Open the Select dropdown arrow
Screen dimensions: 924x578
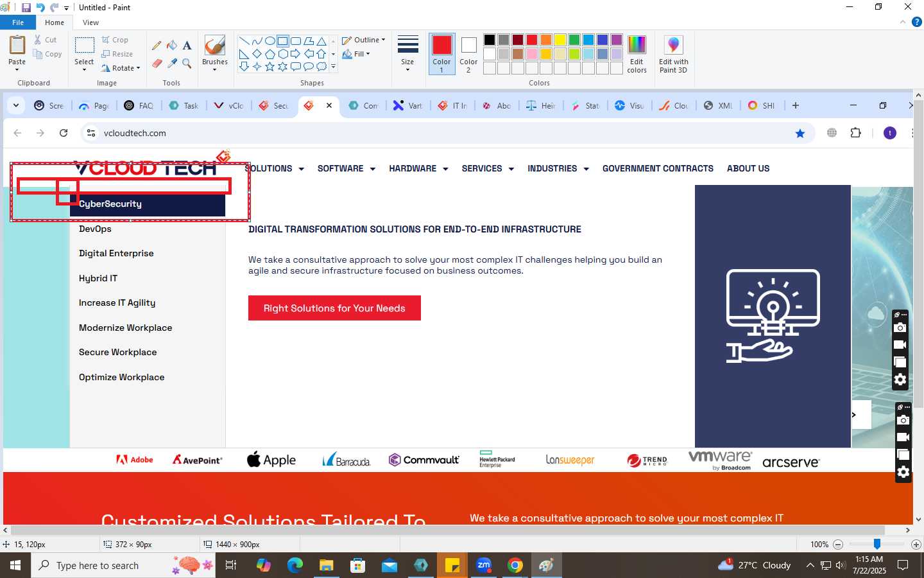[84, 69]
